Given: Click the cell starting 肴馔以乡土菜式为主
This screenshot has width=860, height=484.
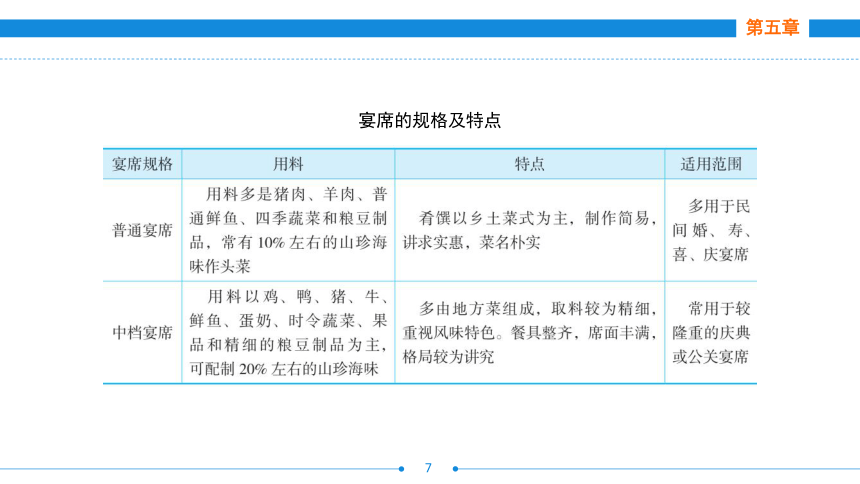Looking at the screenshot, I should (529, 230).
